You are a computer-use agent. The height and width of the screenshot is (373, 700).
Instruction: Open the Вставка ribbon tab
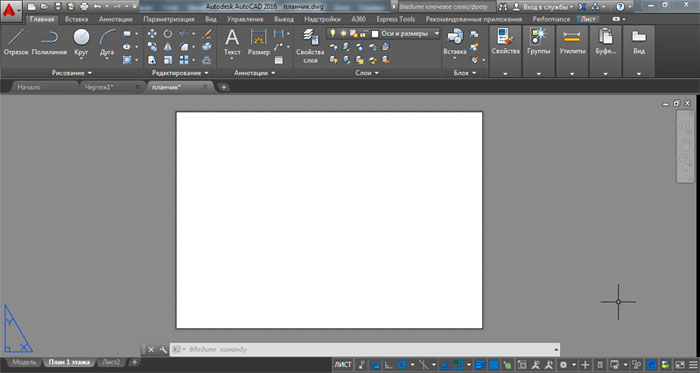(76, 19)
